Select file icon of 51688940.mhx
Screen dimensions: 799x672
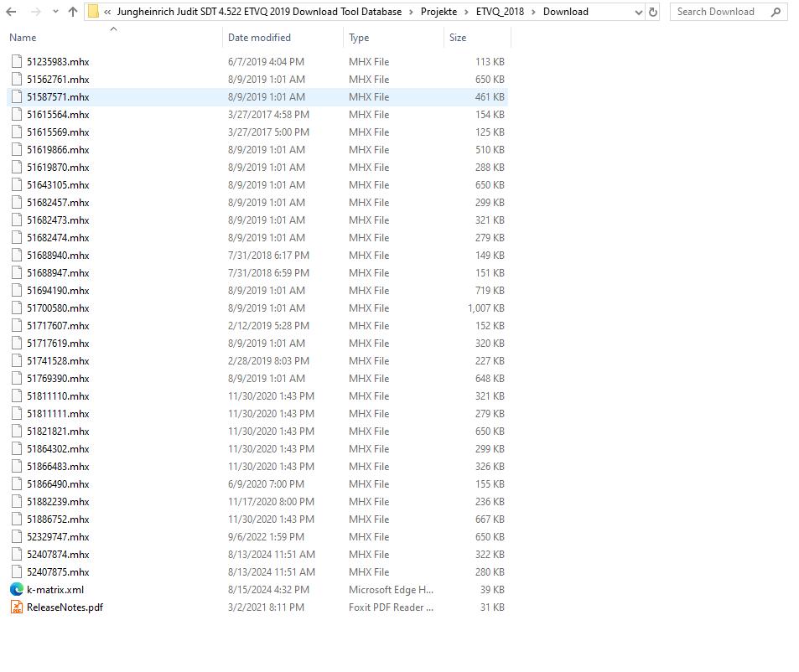17,256
